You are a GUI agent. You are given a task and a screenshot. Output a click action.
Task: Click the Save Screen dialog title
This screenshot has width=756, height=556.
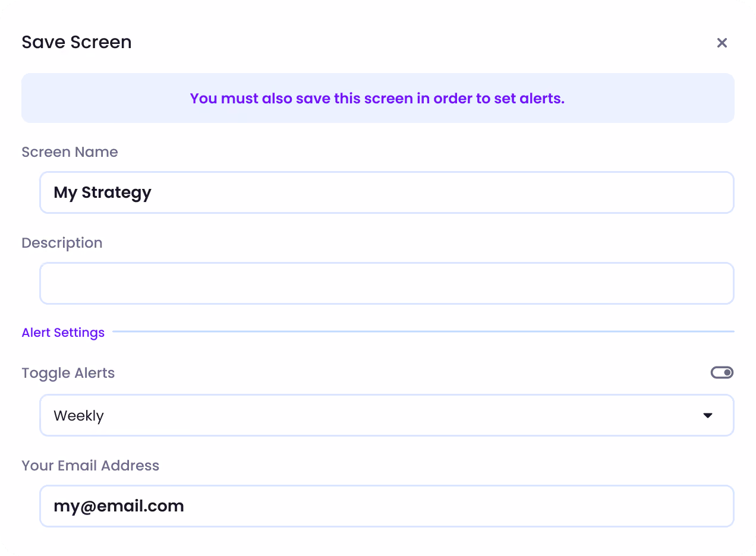click(x=77, y=42)
